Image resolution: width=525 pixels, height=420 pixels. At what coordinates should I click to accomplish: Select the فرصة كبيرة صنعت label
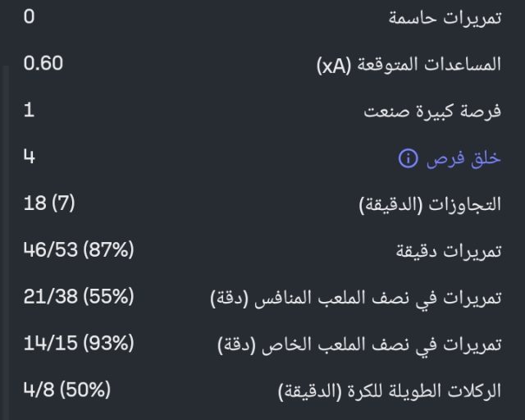point(432,112)
